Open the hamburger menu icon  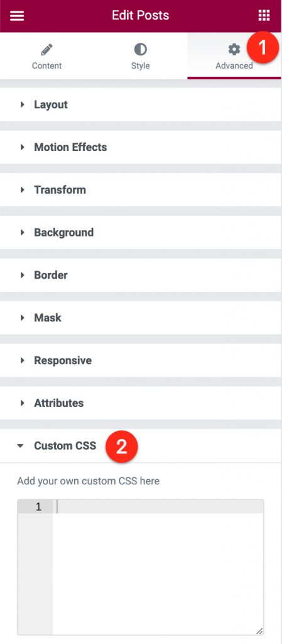[x=17, y=16]
